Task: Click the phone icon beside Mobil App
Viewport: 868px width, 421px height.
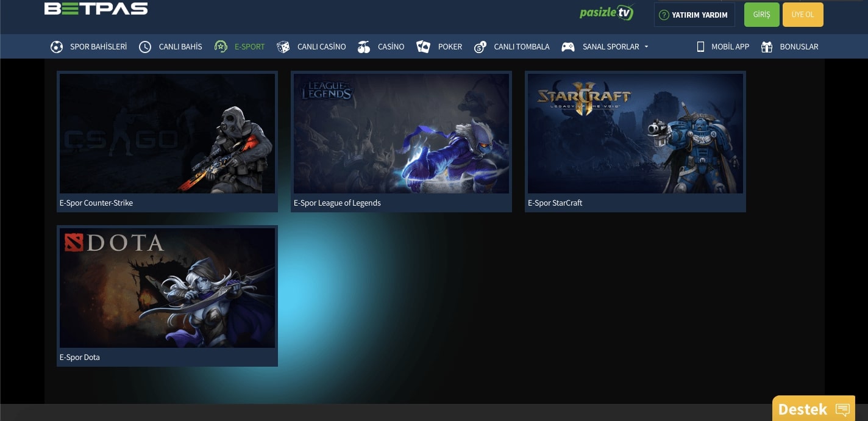Action: [x=700, y=46]
